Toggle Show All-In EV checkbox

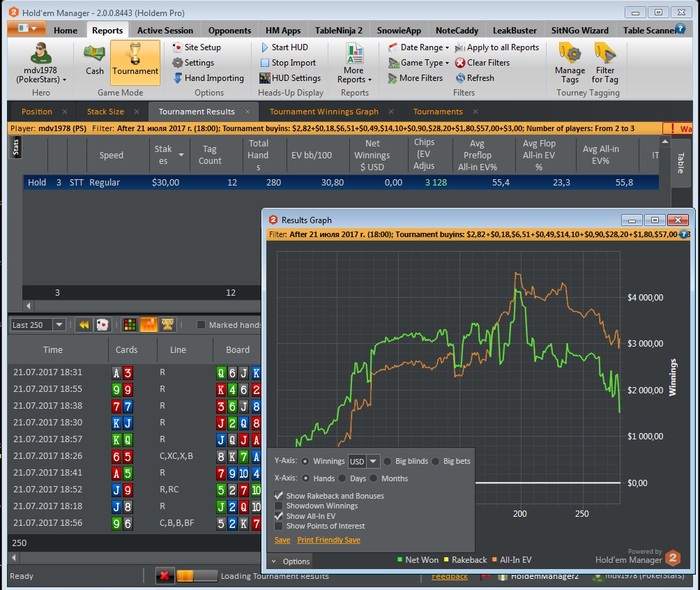click(279, 516)
